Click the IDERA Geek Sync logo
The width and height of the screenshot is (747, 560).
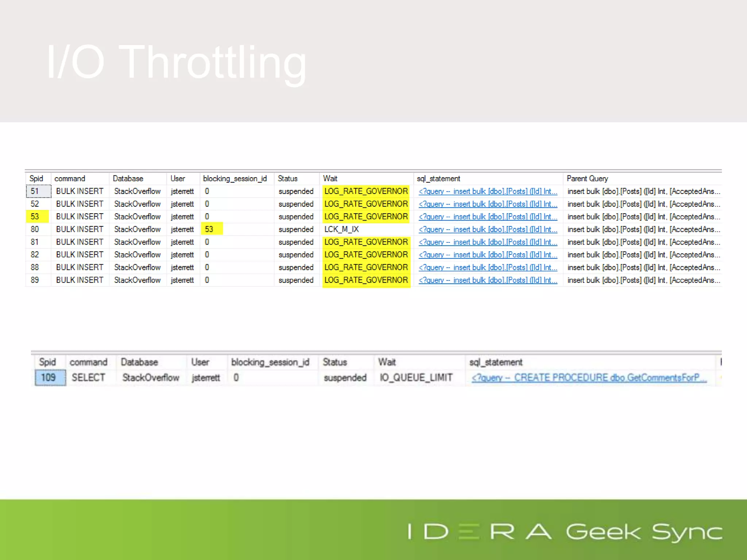(565, 531)
